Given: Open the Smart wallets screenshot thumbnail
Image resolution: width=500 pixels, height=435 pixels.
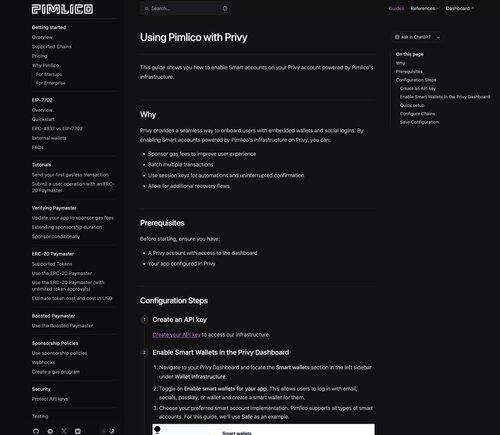Looking at the screenshot, I should click(263, 429).
